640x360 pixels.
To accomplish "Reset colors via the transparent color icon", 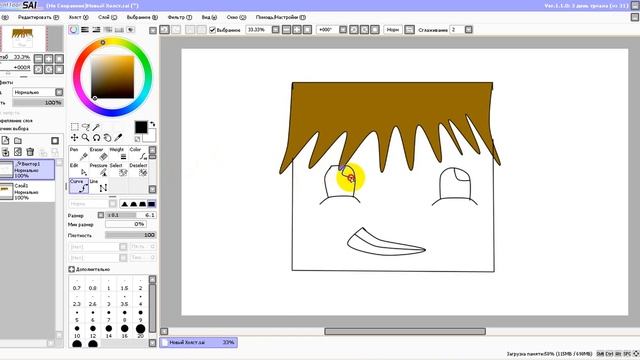I will [138, 139].
